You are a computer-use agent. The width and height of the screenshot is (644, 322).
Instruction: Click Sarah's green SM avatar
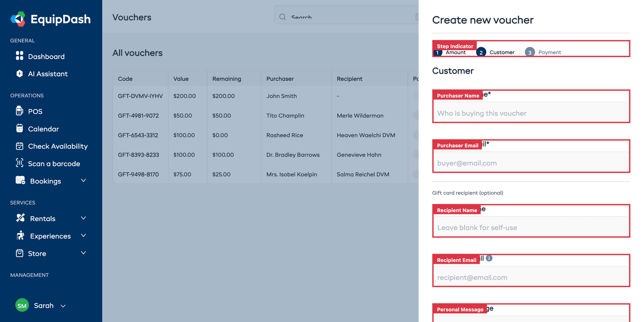(22, 305)
